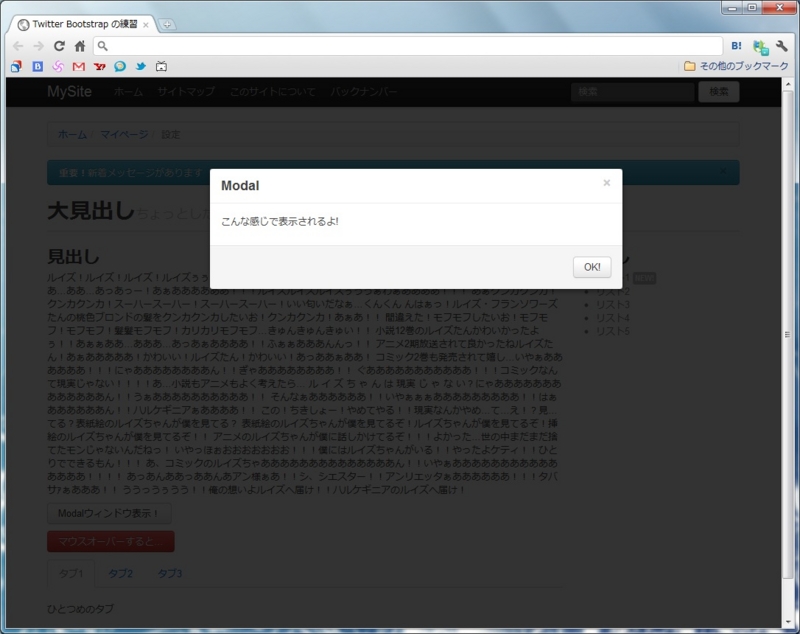
Task: Open the blue B bookmark
Action: (x=38, y=66)
